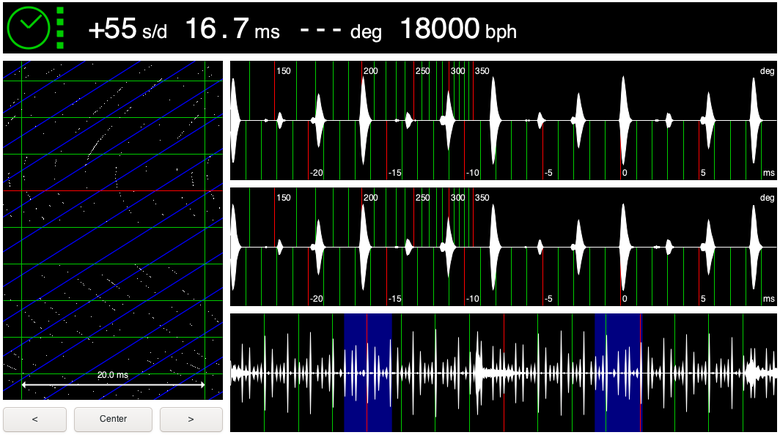Image resolution: width=780 pixels, height=435 pixels.
Task: Click the 250 deg marker in second waveform
Action: click(422, 198)
